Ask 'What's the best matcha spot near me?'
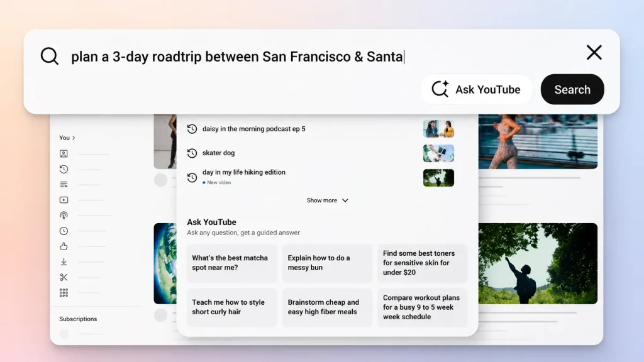The height and width of the screenshot is (362, 644). pos(232,263)
